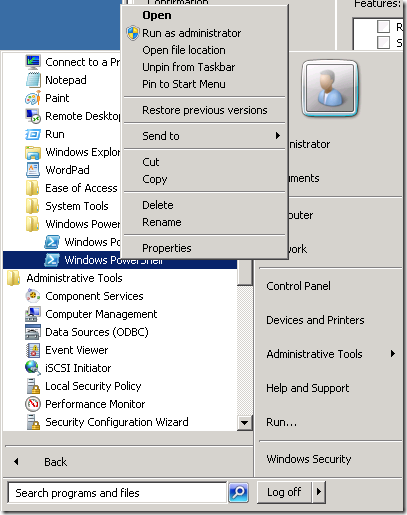The image size is (407, 515).
Task: Open Windows Security
Action: pos(309,459)
